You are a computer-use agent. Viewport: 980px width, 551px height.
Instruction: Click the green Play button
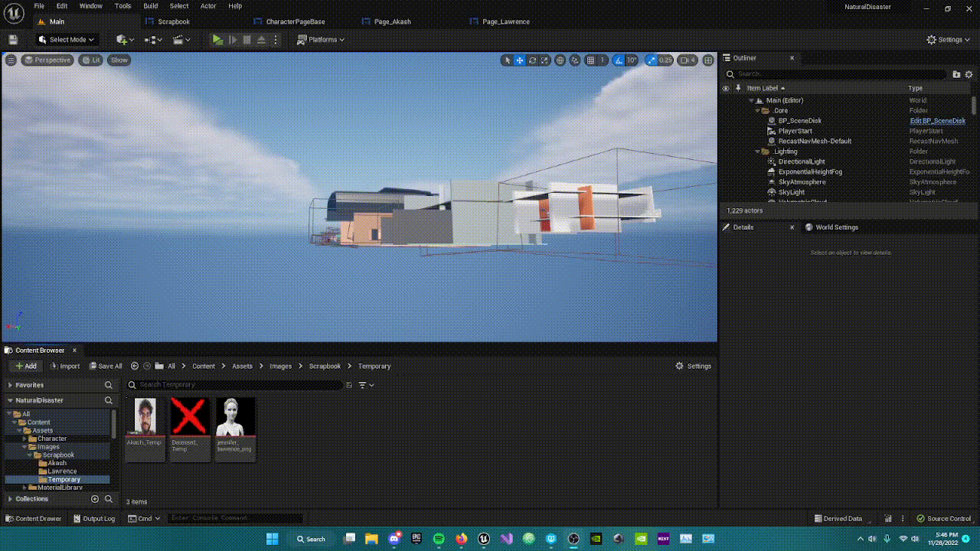click(217, 40)
